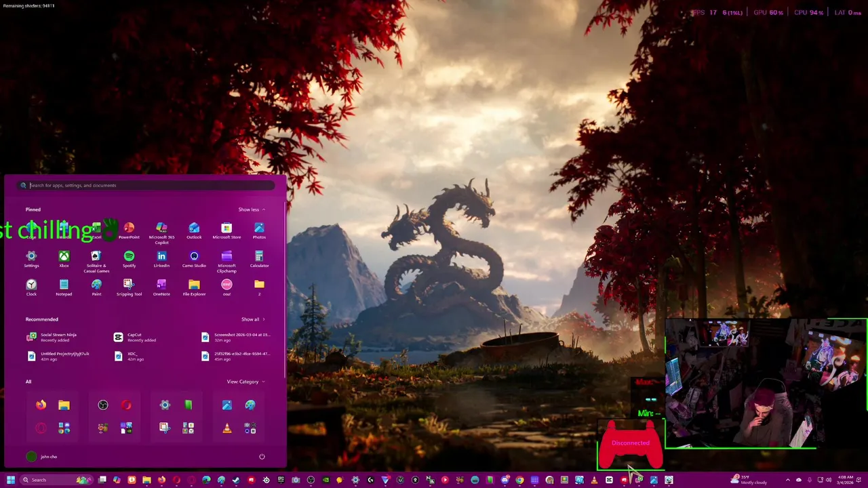Collapse pinned apps with Show less

[x=252, y=209]
